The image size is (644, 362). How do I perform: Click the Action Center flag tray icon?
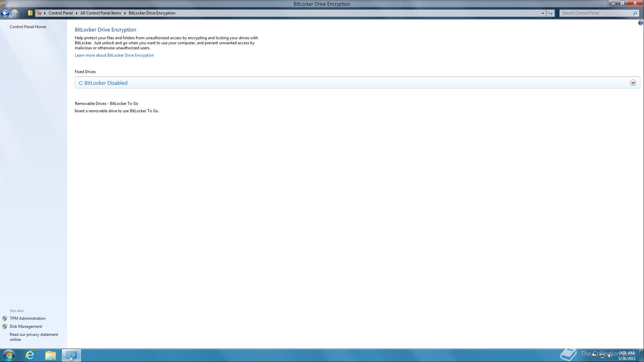594,356
